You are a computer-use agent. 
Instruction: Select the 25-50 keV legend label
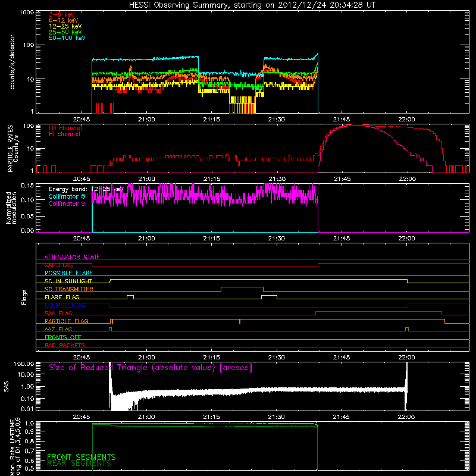click(x=65, y=32)
